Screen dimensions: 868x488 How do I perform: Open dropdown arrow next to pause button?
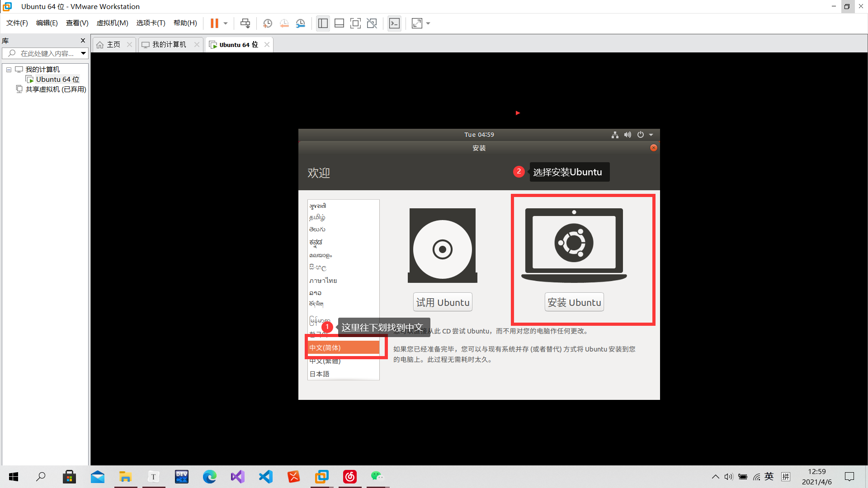pos(226,23)
